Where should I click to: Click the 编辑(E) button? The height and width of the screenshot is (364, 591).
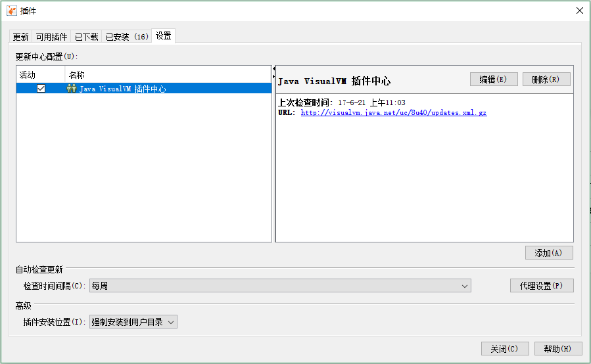tap(494, 80)
